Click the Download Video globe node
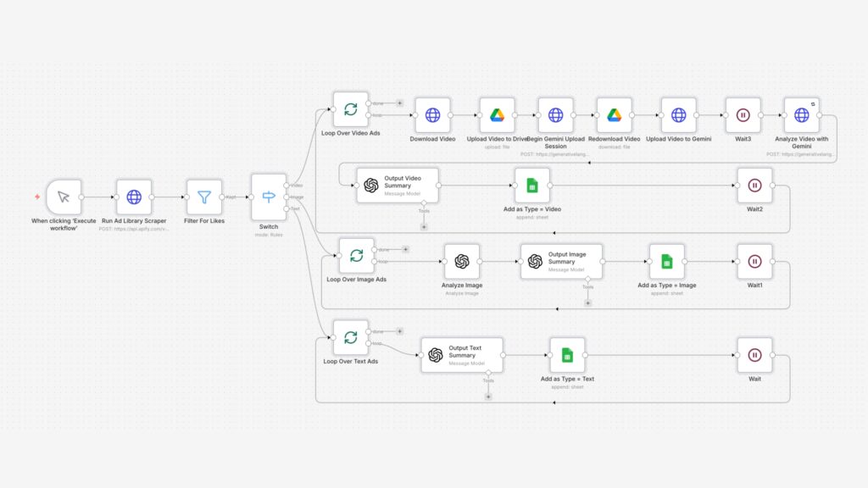Image resolution: width=868 pixels, height=488 pixels. [x=432, y=114]
